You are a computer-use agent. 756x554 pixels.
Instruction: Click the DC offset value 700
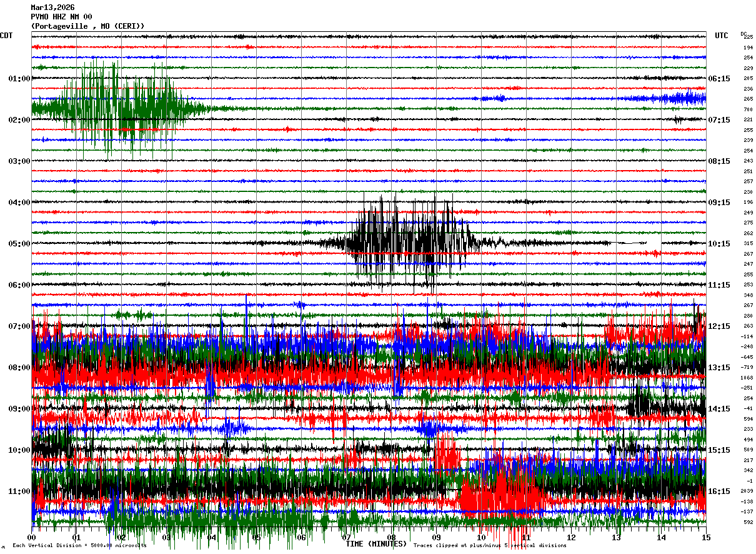pos(748,109)
